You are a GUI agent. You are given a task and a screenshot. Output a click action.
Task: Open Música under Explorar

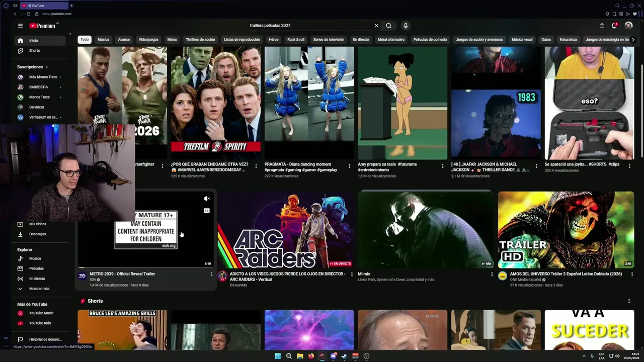tap(40, 258)
